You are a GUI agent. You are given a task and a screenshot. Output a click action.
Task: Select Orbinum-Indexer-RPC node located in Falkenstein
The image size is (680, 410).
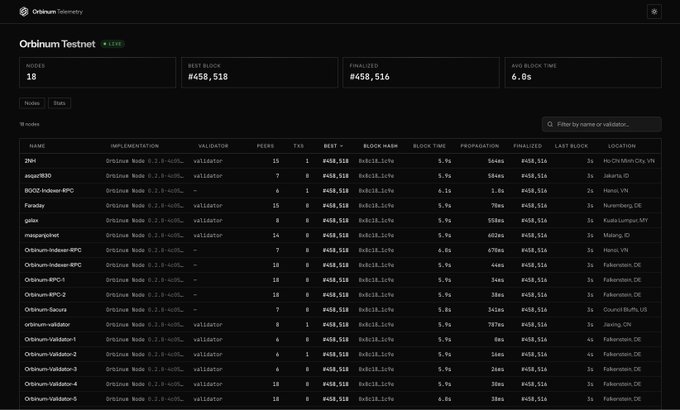53,265
